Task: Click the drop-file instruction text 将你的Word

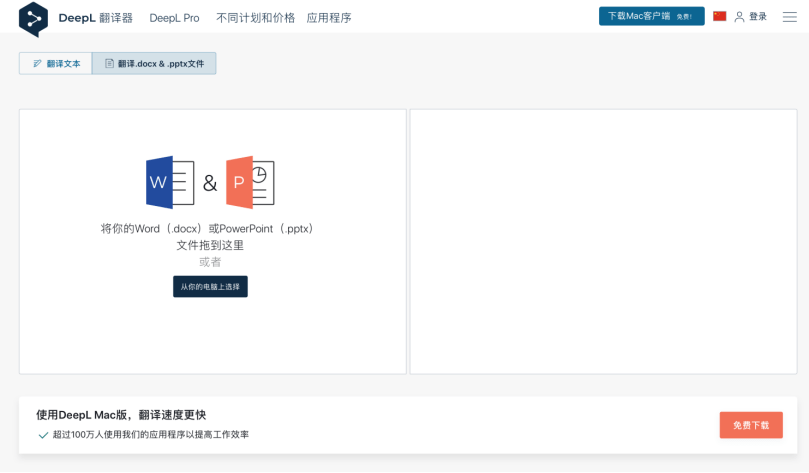Action: pos(210,229)
